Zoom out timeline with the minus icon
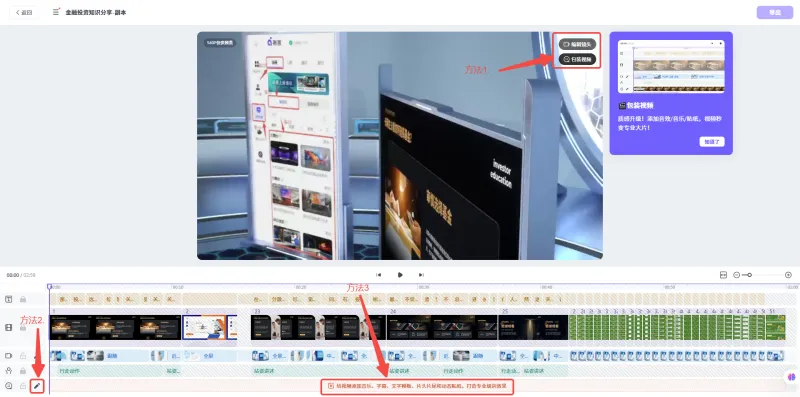The image size is (800, 397). (x=736, y=275)
